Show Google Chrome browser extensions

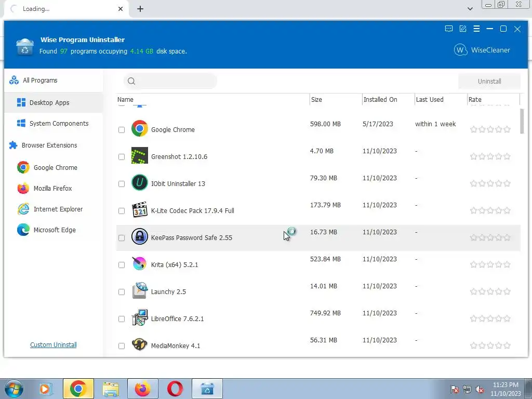54,168
